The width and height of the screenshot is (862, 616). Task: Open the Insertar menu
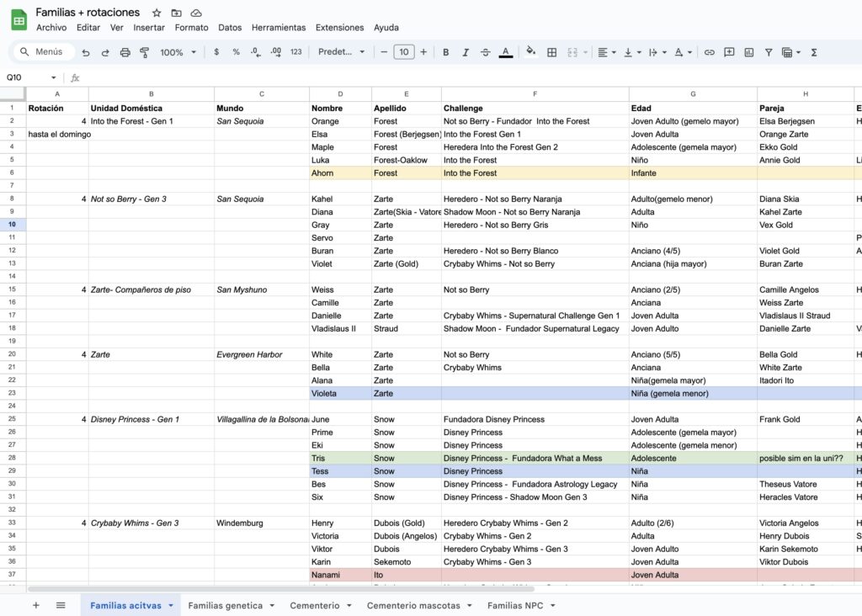[x=149, y=28]
